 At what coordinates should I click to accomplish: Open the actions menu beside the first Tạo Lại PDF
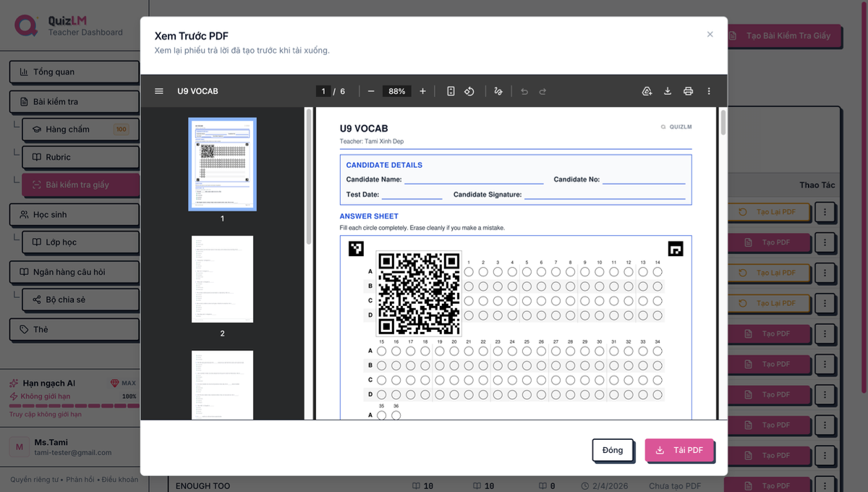point(825,212)
